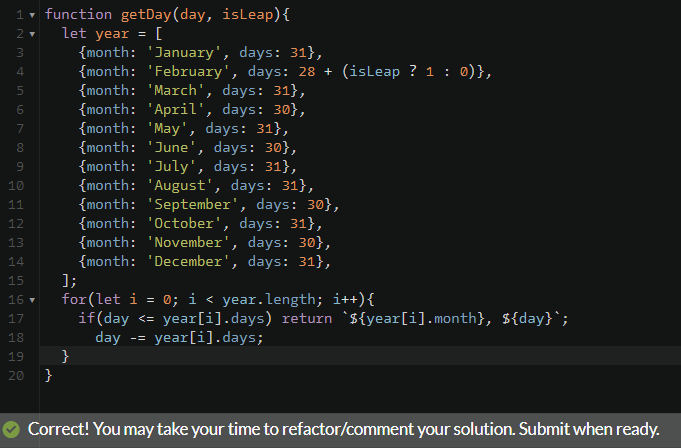Click the 'April' string on line 6
Viewport: 681px width, 448px height.
[176, 109]
